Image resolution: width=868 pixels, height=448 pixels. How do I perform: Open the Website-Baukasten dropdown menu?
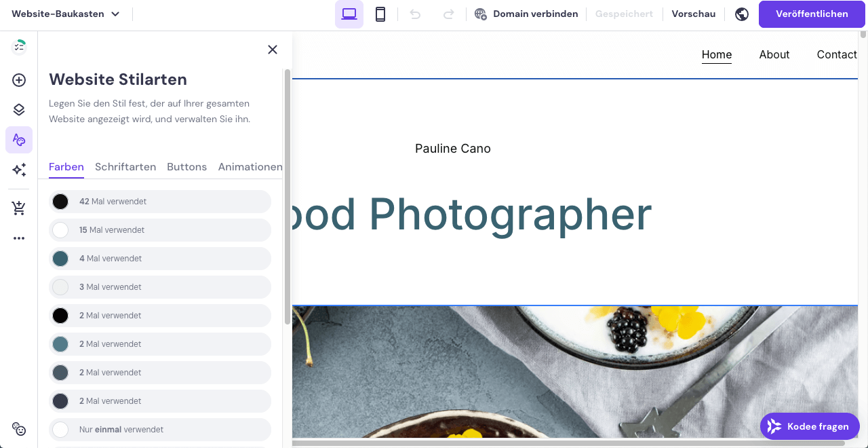66,14
